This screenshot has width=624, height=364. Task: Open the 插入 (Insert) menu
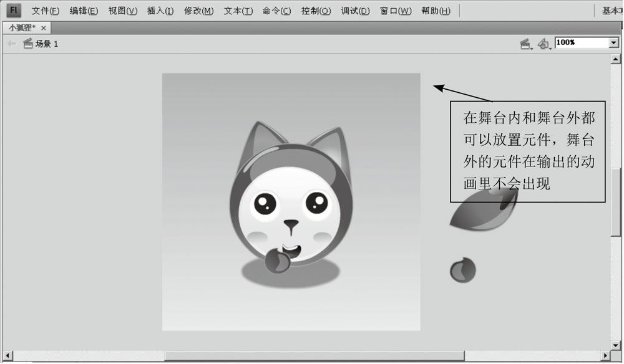tap(159, 10)
